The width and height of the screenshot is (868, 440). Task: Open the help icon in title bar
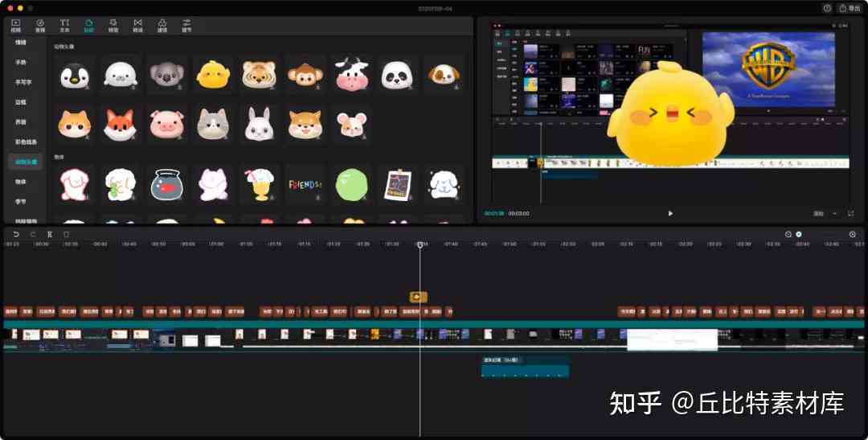click(x=827, y=8)
